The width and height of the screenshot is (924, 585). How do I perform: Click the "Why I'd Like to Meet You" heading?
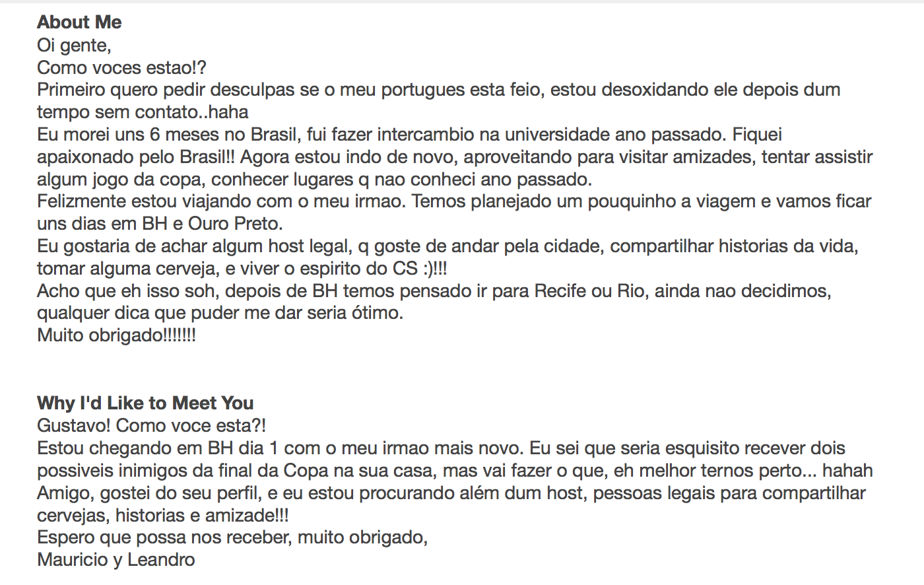(145, 403)
